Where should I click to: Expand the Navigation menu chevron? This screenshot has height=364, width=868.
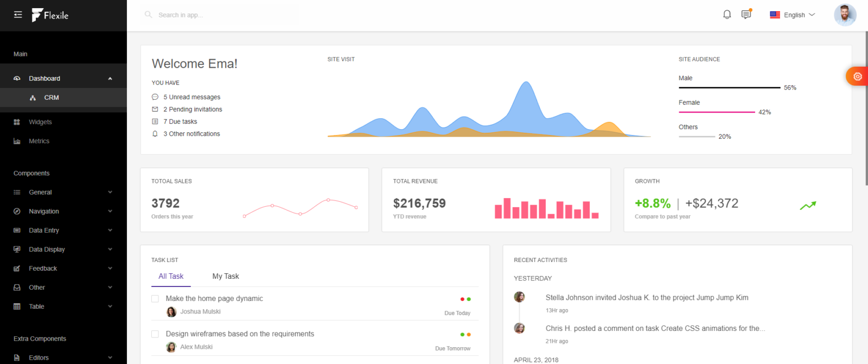pyautogui.click(x=110, y=211)
